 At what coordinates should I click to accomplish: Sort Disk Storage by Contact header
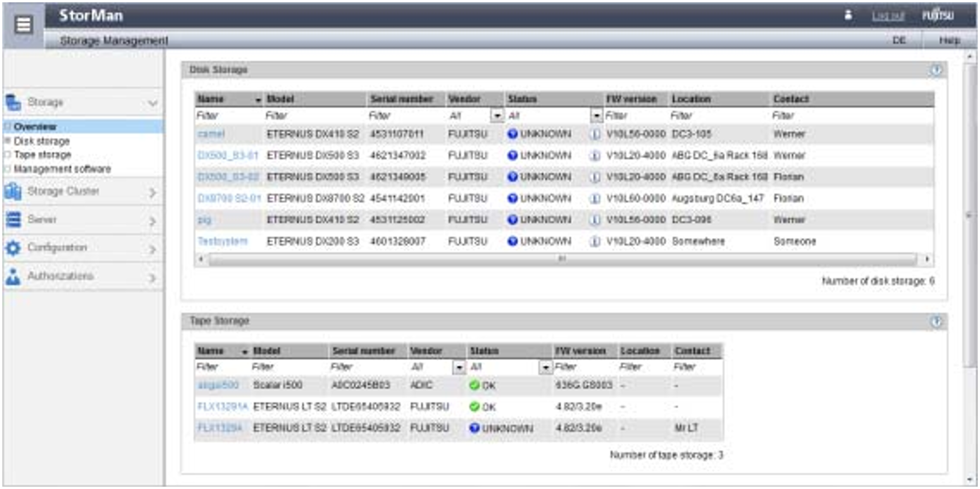point(791,99)
